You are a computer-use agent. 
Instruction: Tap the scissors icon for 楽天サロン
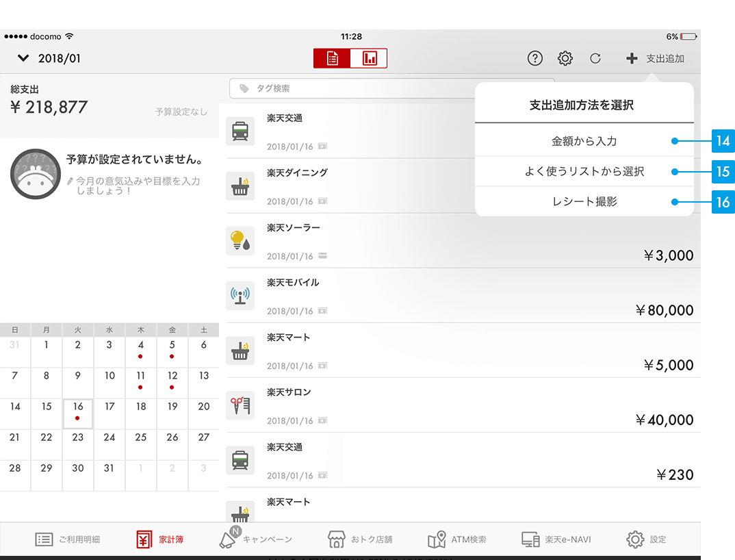point(240,405)
